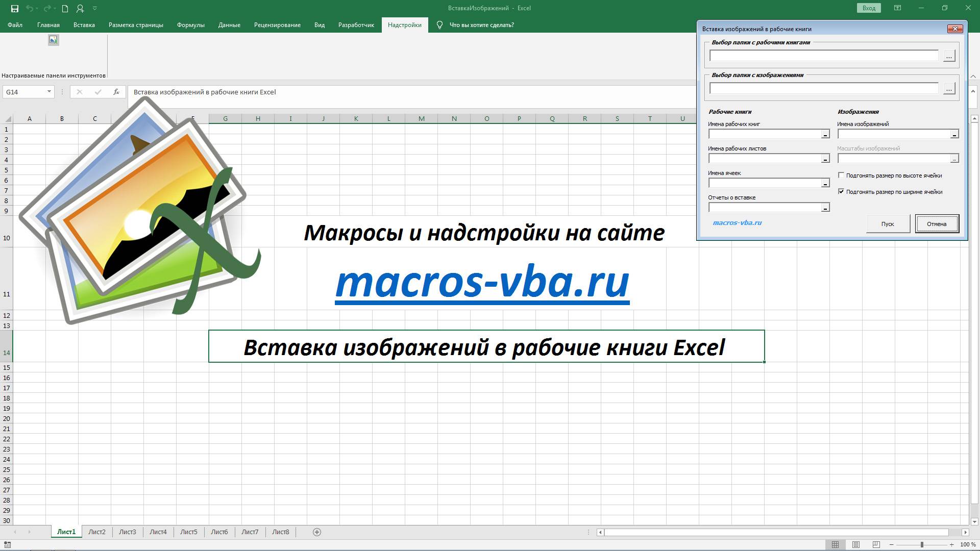
Task: Open Customize Quick Access Toolbar arrow
Action: 95,8
